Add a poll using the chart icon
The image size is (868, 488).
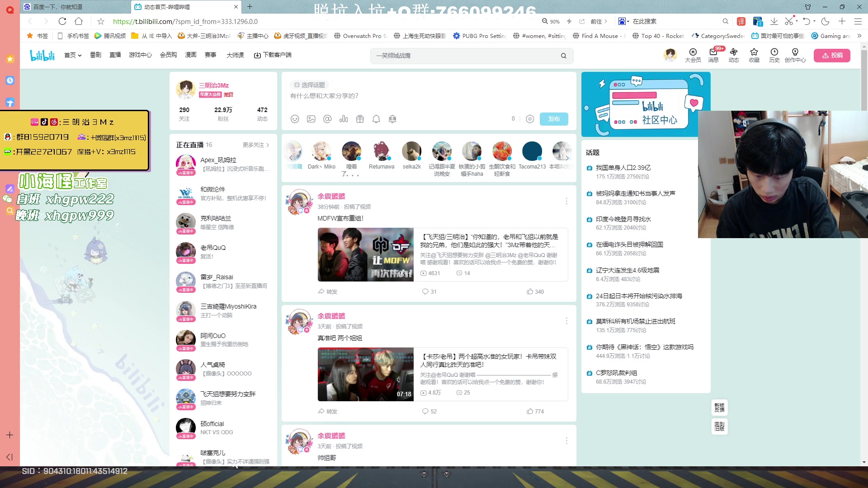tap(344, 119)
